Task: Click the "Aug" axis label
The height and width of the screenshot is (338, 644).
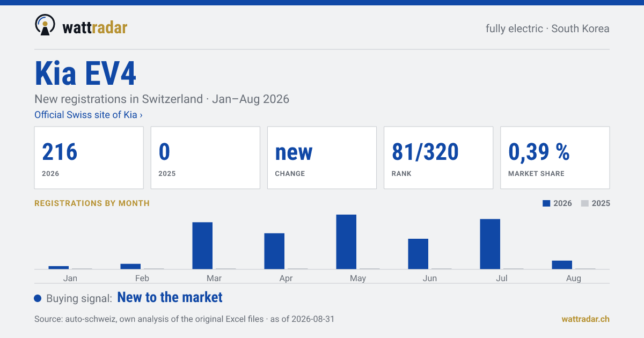Action: click(x=574, y=278)
